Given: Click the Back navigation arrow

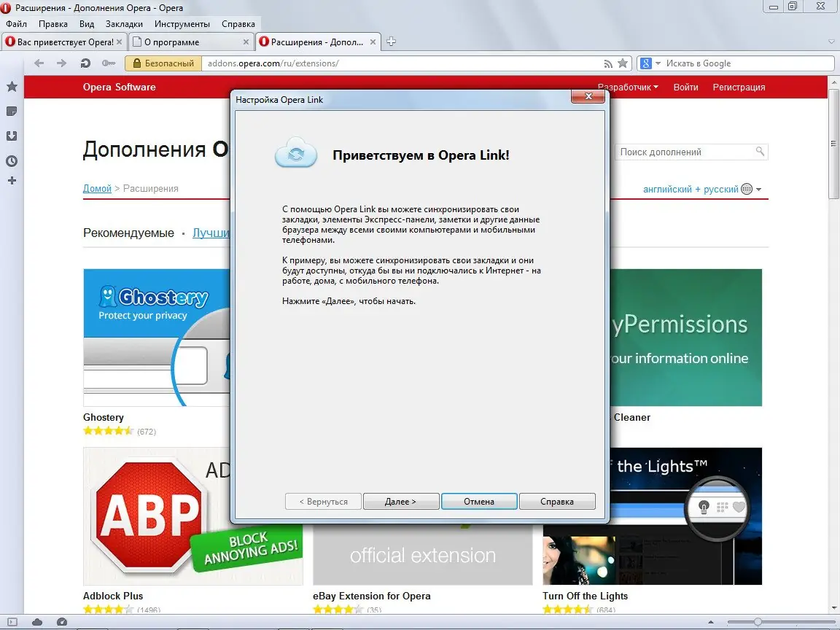Looking at the screenshot, I should pos(39,63).
